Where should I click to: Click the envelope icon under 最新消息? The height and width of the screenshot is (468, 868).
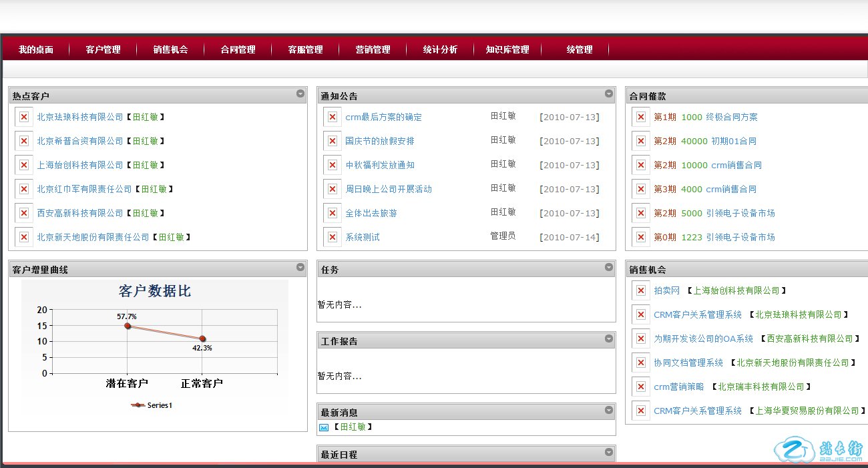(324, 427)
